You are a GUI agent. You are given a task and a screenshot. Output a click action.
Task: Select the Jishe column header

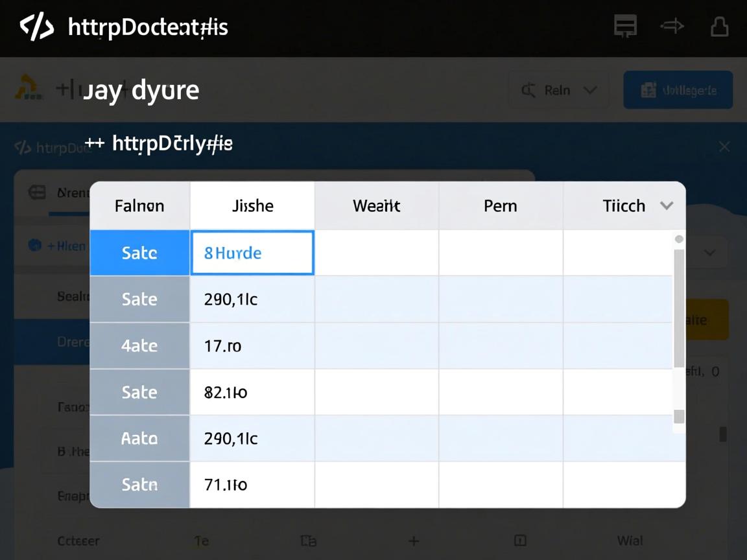pos(252,206)
